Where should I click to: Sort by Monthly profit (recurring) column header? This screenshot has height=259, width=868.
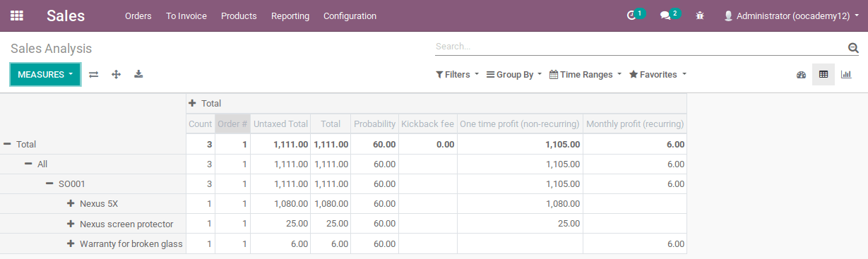[x=635, y=124]
